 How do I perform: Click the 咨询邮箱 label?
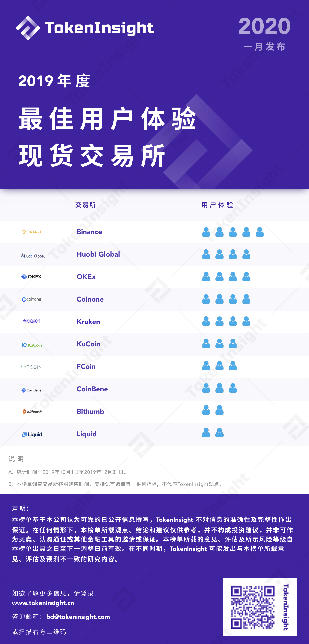point(27,617)
